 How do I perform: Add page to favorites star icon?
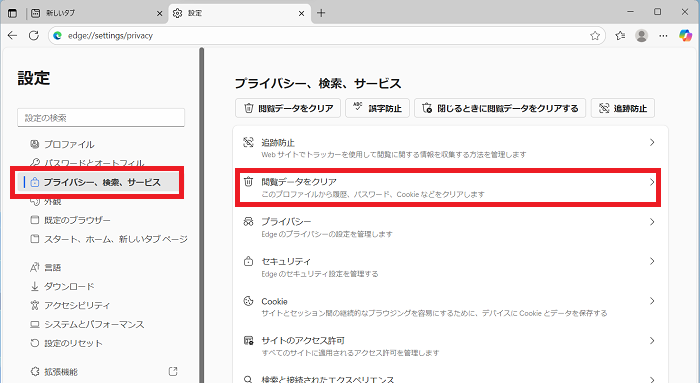pos(595,35)
